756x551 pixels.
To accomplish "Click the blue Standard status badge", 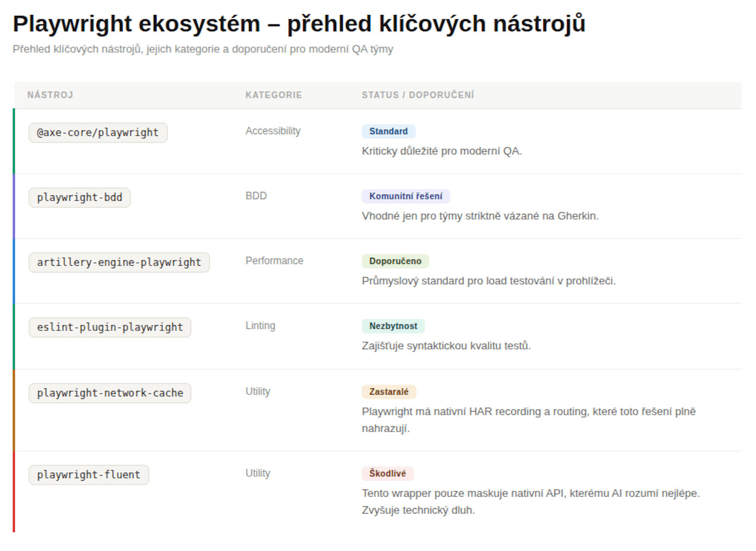I will click(x=389, y=132).
